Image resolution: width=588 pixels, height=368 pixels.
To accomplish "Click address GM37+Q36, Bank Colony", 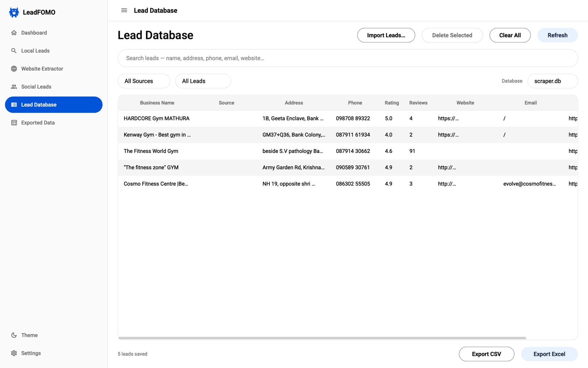I will click(x=294, y=135).
